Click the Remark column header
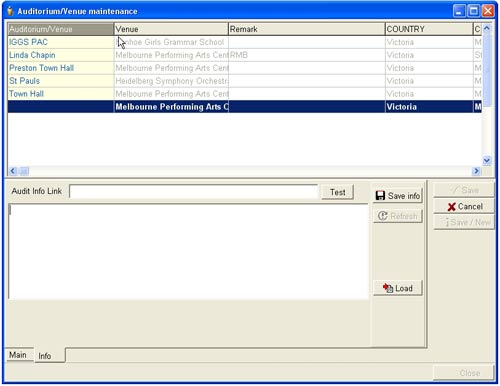Viewport: 500px width, 386px height. coord(307,29)
